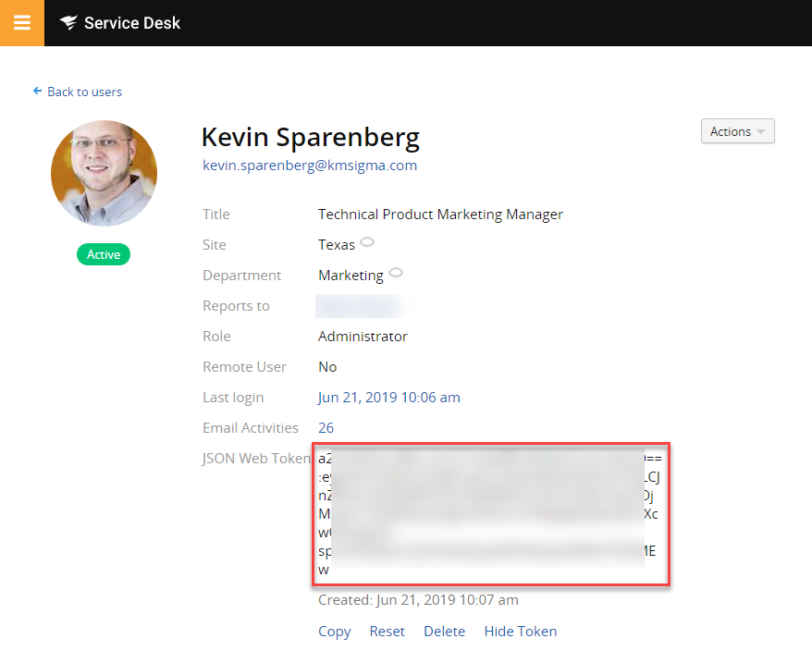
Task: Delete the JSON Web Token
Action: click(x=444, y=632)
